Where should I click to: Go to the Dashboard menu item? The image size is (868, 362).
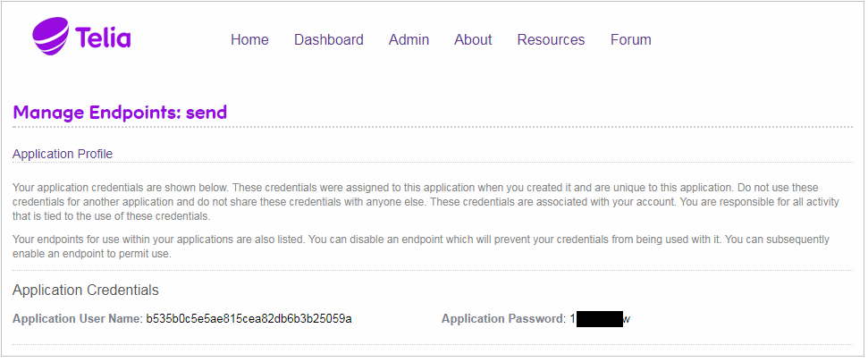pos(329,40)
